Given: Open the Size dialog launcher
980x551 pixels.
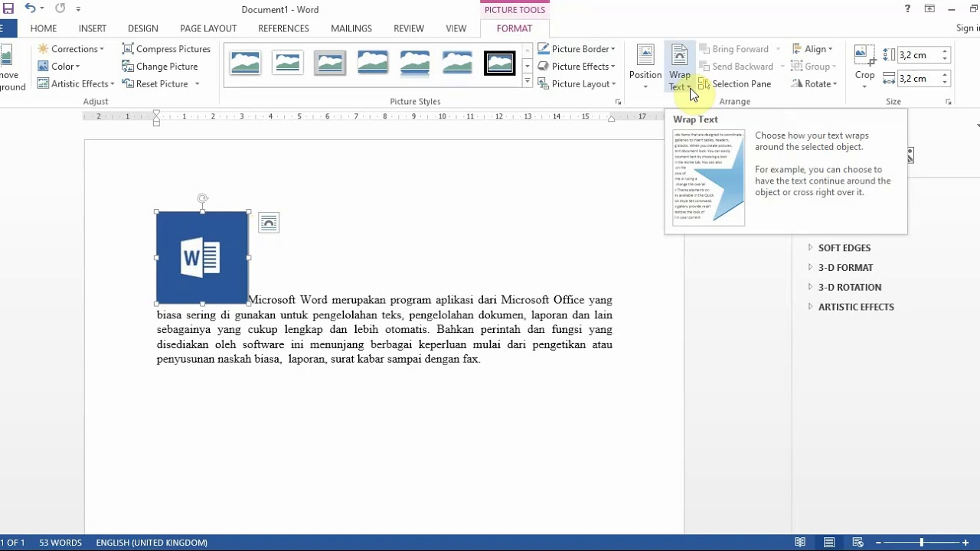Looking at the screenshot, I should pos(948,102).
